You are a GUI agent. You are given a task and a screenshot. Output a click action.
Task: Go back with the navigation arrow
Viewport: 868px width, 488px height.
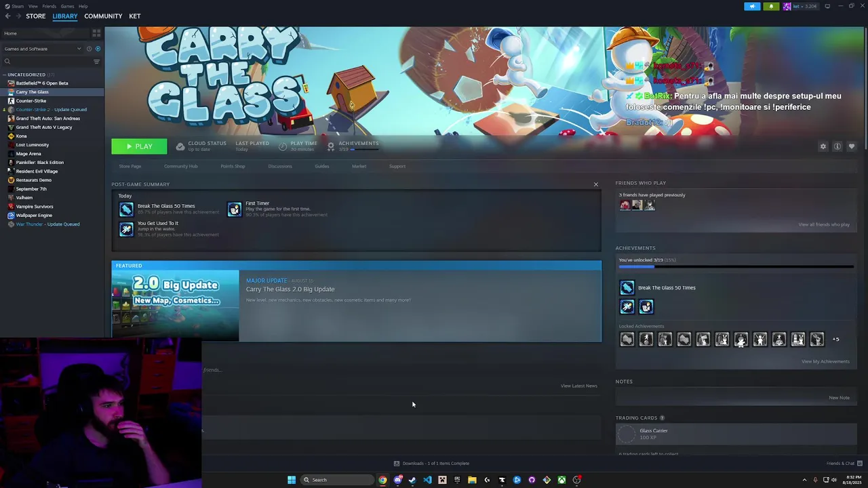[x=7, y=16]
